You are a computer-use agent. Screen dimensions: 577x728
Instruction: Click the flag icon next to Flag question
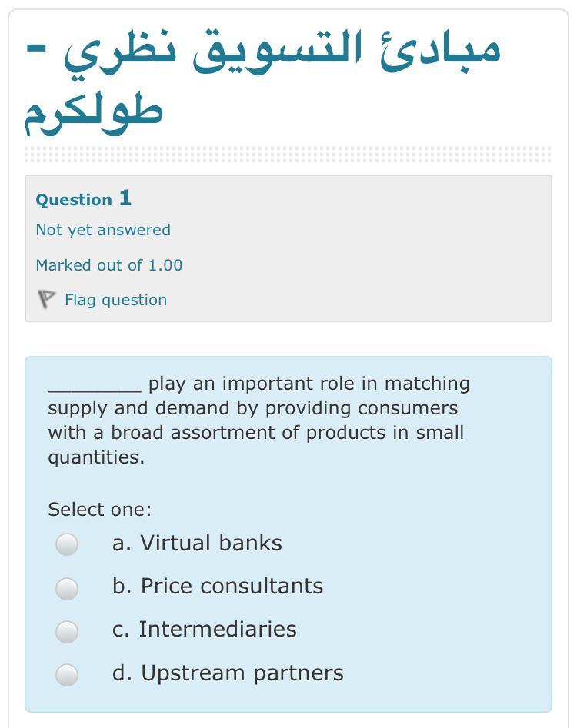point(48,300)
